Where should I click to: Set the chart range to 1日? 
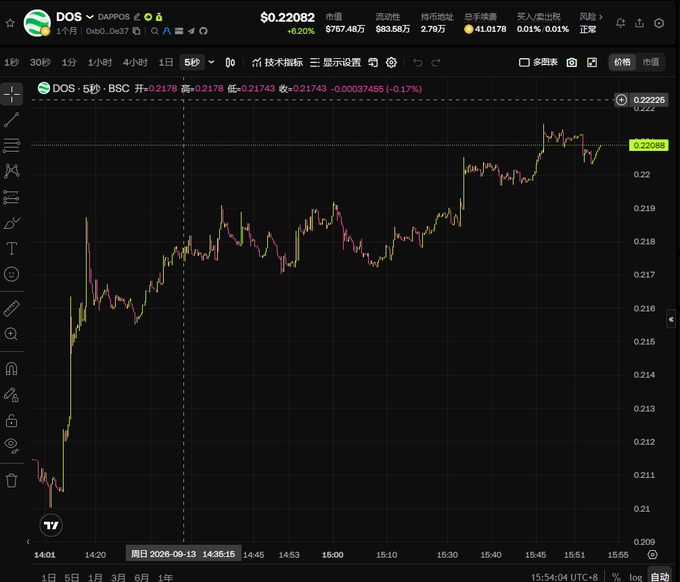[x=48, y=577]
